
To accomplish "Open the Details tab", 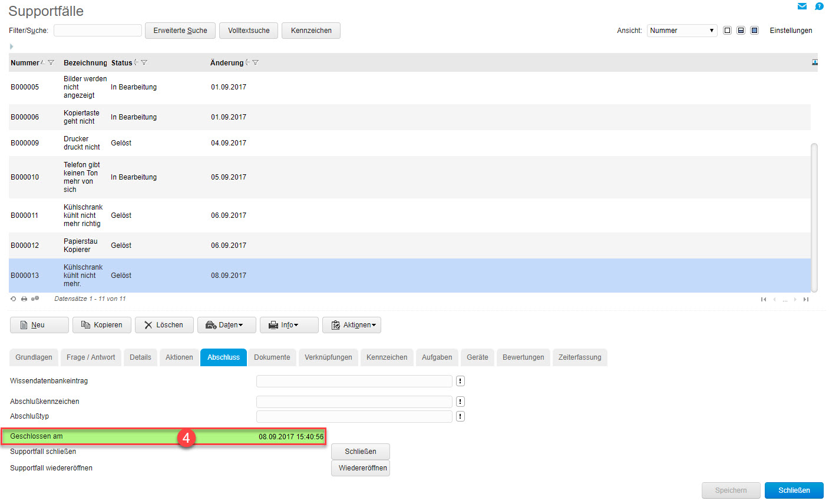I will [x=140, y=357].
